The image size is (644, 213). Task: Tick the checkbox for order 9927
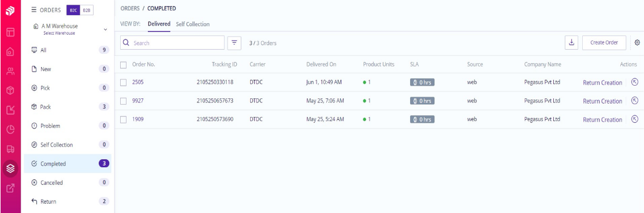point(123,101)
